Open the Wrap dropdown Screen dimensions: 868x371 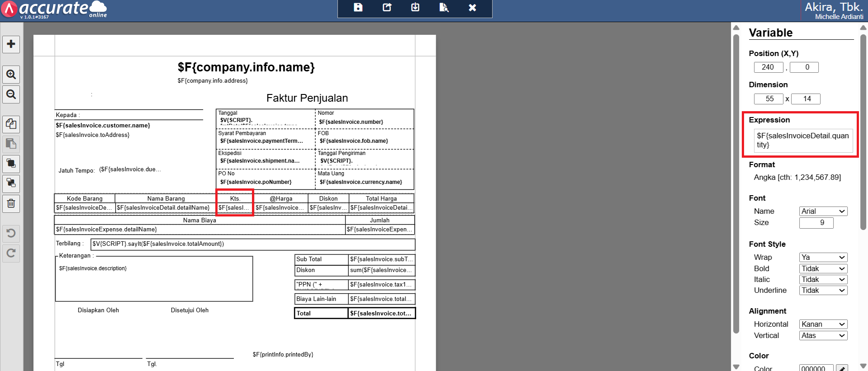[823, 258]
